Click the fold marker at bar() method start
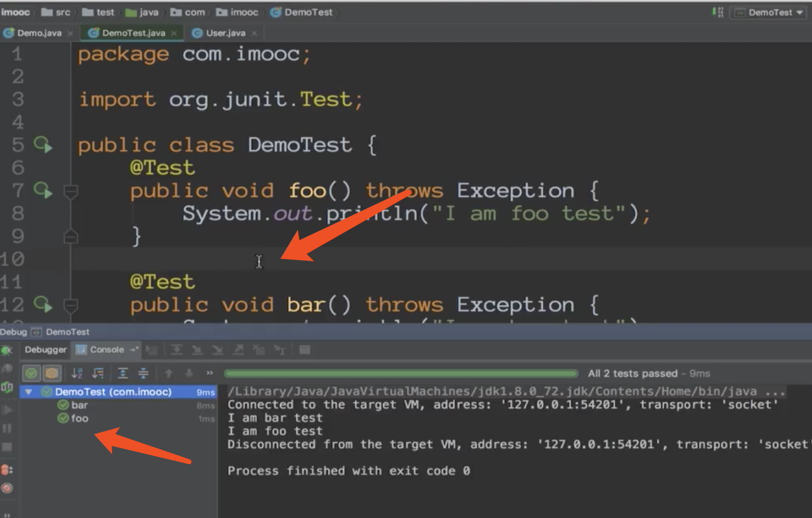This screenshot has height=518, width=812. (x=70, y=305)
